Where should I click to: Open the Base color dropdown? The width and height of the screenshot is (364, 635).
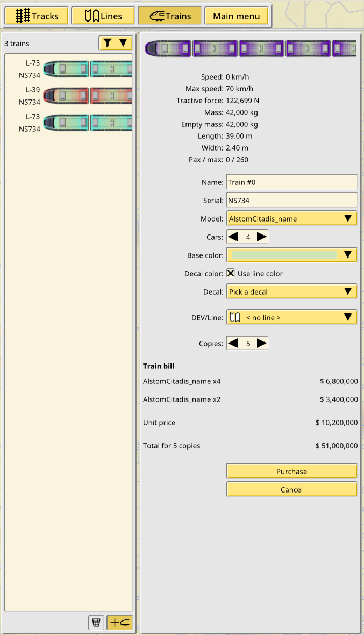291,255
